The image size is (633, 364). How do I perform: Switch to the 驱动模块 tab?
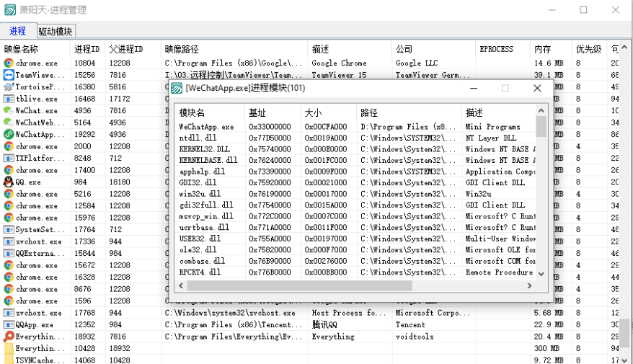point(56,32)
